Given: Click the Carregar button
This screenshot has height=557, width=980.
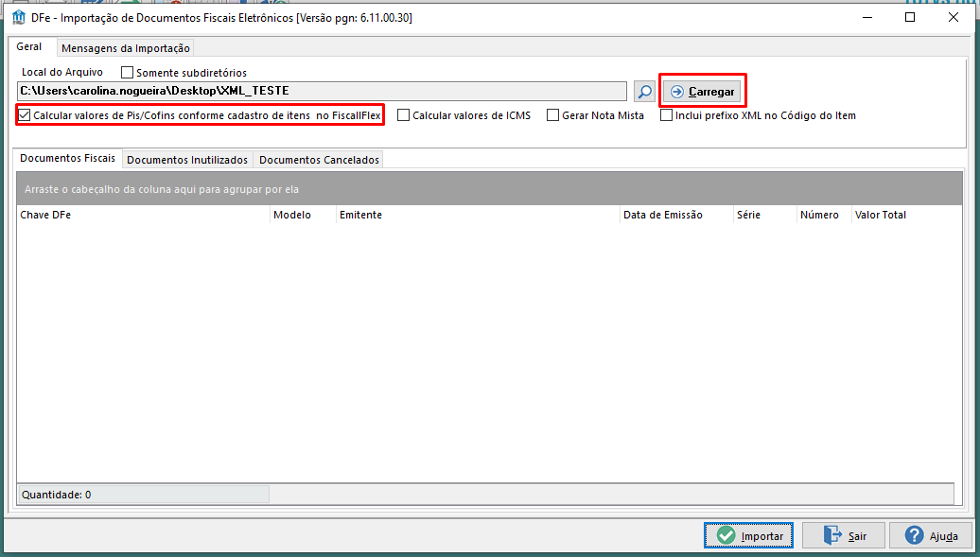Looking at the screenshot, I should coord(702,92).
